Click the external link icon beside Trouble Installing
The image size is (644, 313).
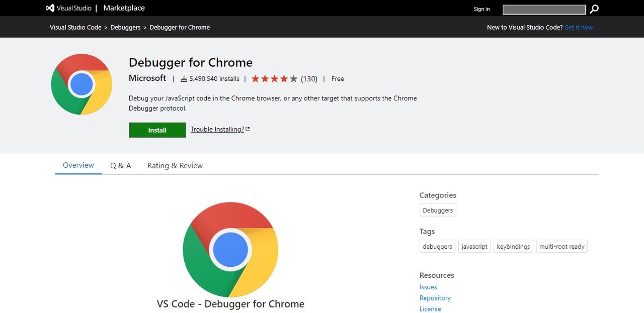tap(248, 129)
